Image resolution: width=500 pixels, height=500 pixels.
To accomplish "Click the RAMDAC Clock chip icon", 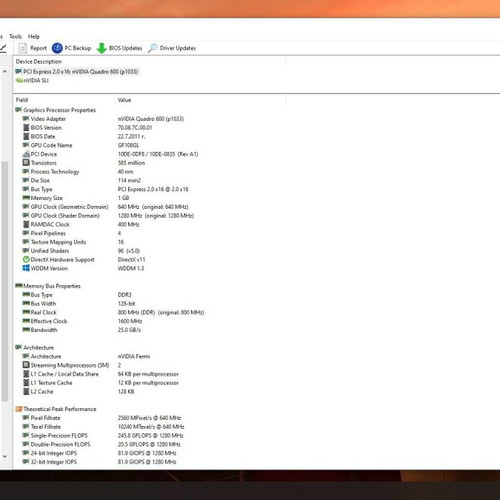I will click(x=26, y=224).
